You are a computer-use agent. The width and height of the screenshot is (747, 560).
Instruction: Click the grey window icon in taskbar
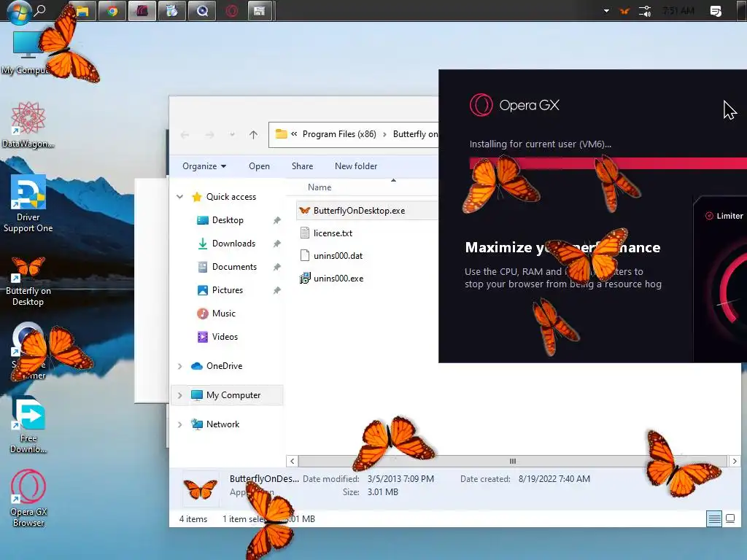point(259,10)
